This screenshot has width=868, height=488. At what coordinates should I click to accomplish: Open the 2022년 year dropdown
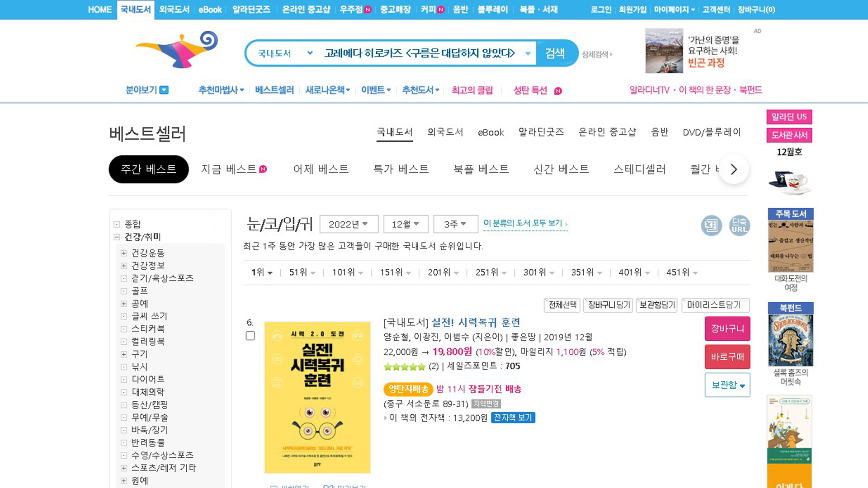point(348,224)
